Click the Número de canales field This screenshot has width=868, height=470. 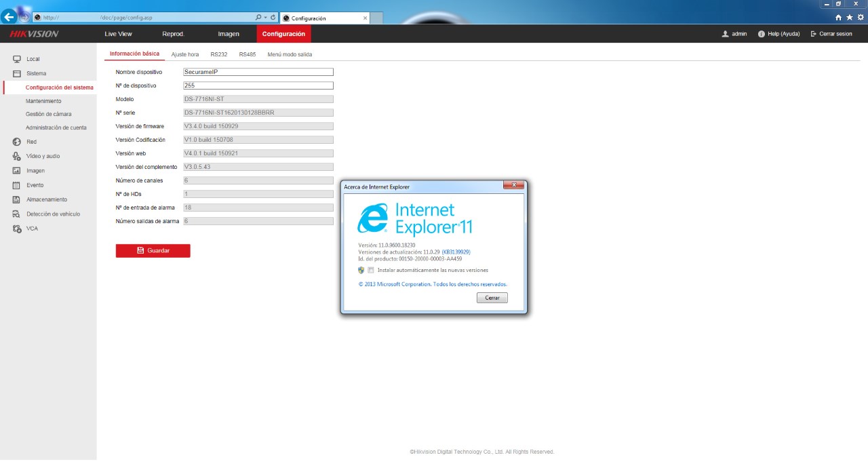(x=258, y=180)
